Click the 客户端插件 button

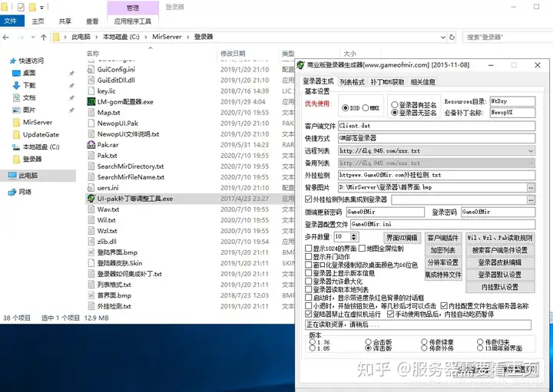(x=442, y=238)
